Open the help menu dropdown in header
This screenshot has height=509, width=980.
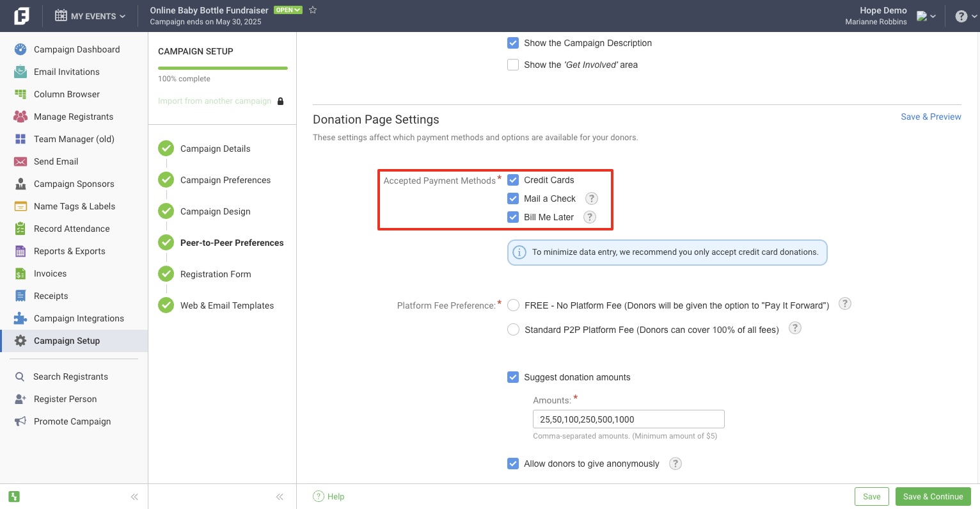point(964,16)
